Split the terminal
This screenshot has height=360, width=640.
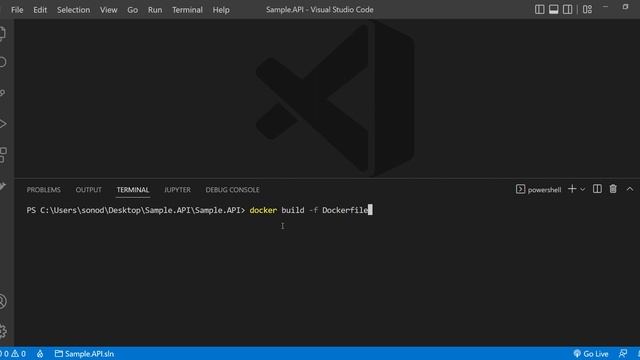597,189
